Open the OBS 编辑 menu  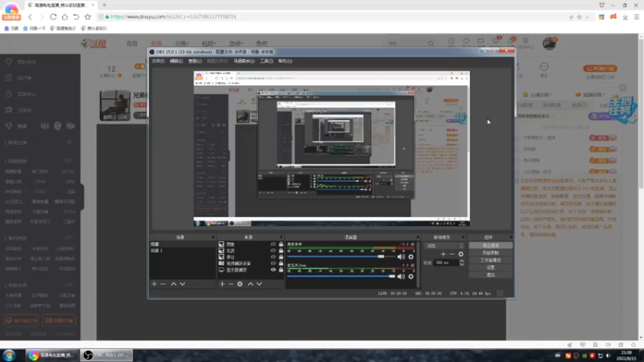click(x=176, y=61)
